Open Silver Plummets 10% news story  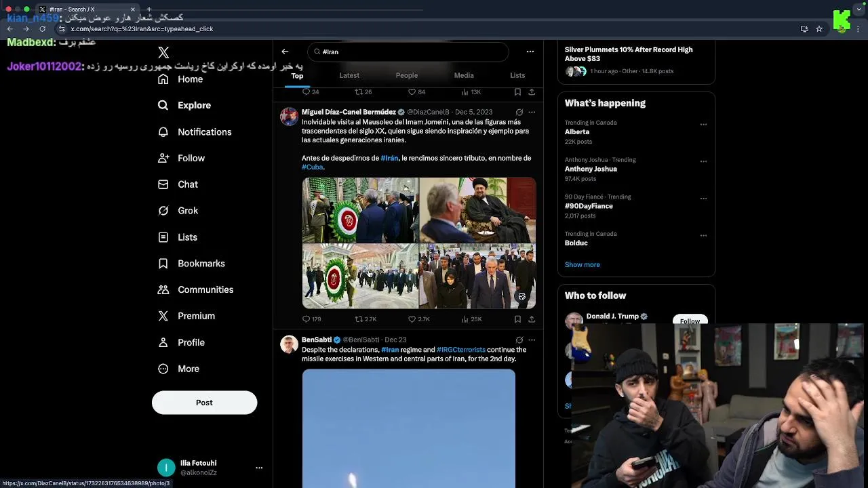click(629, 54)
